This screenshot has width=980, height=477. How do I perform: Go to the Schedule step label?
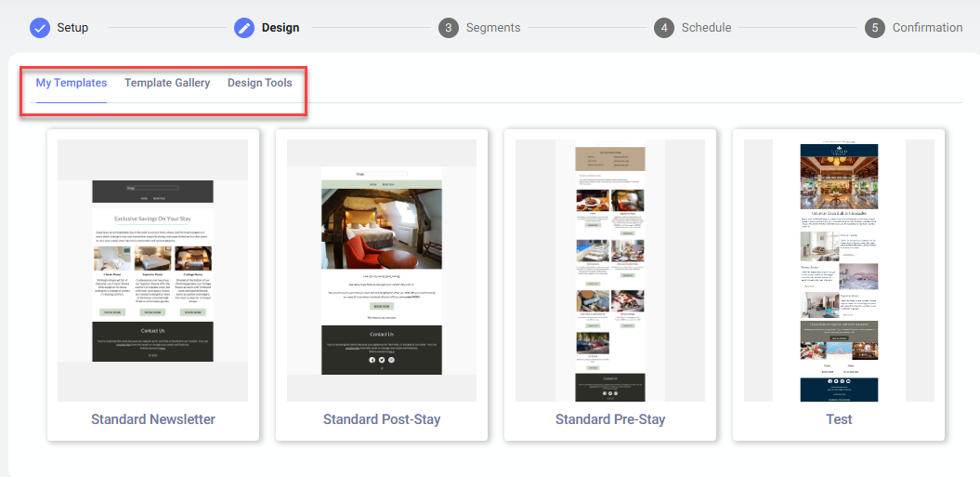(x=706, y=28)
